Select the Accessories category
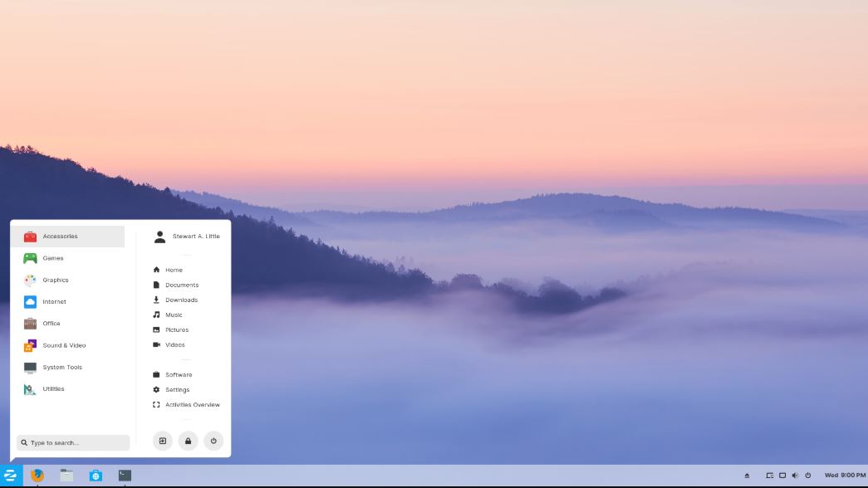868x488 pixels. coord(59,236)
